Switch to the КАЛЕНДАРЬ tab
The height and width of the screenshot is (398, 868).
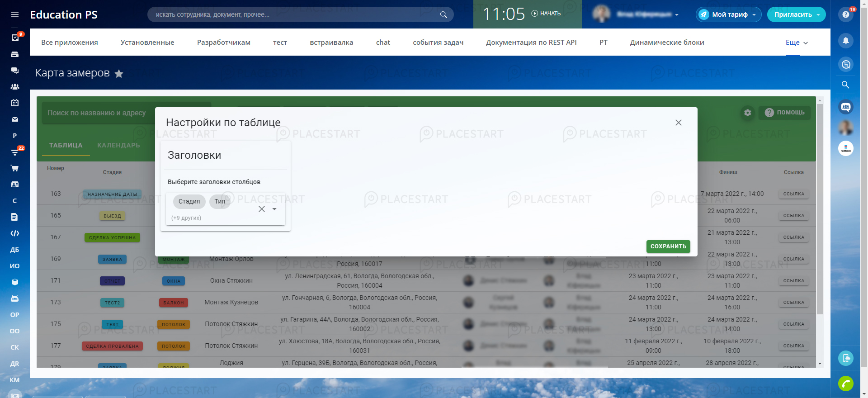click(x=118, y=145)
